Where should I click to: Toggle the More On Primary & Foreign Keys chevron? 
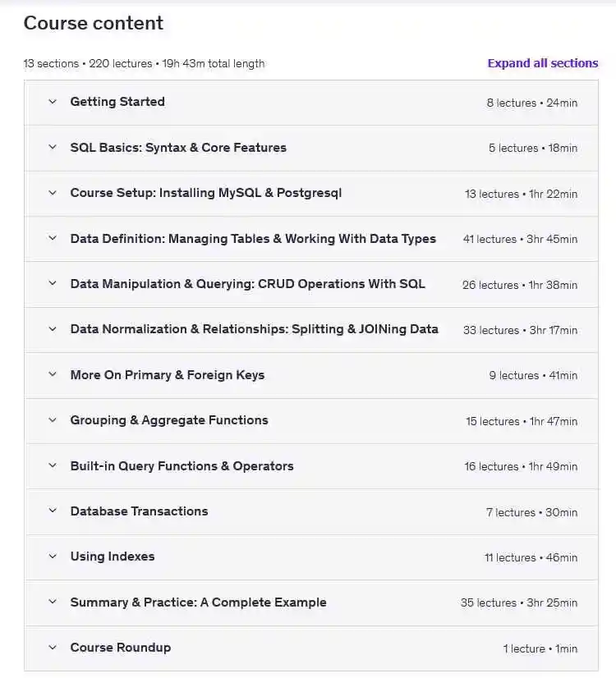pyautogui.click(x=53, y=375)
